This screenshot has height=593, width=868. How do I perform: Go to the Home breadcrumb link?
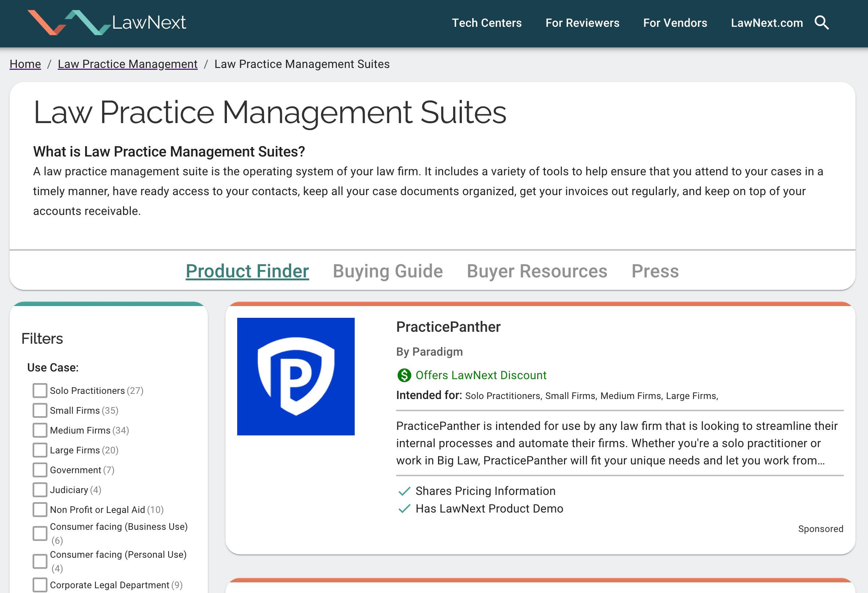point(25,64)
